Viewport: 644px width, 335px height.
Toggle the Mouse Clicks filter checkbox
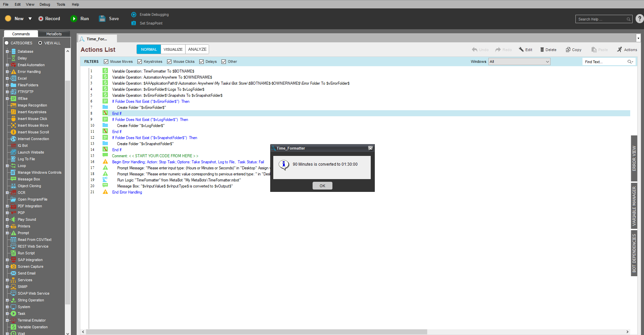169,62
